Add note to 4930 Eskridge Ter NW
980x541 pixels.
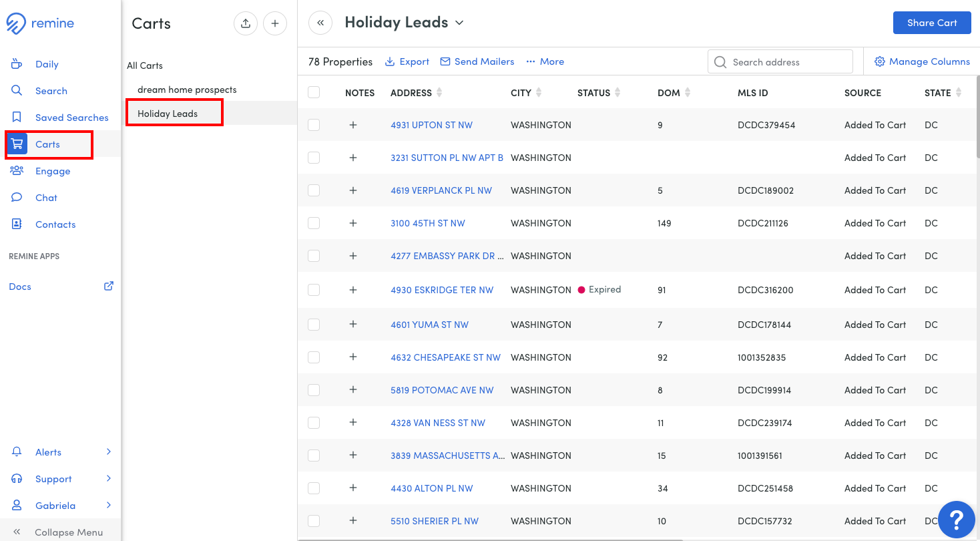pyautogui.click(x=353, y=290)
